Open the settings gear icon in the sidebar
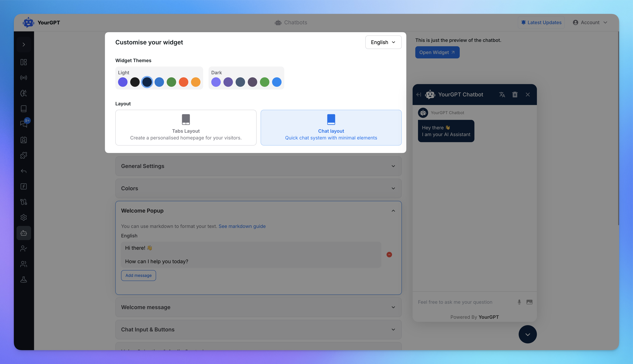 (24, 217)
